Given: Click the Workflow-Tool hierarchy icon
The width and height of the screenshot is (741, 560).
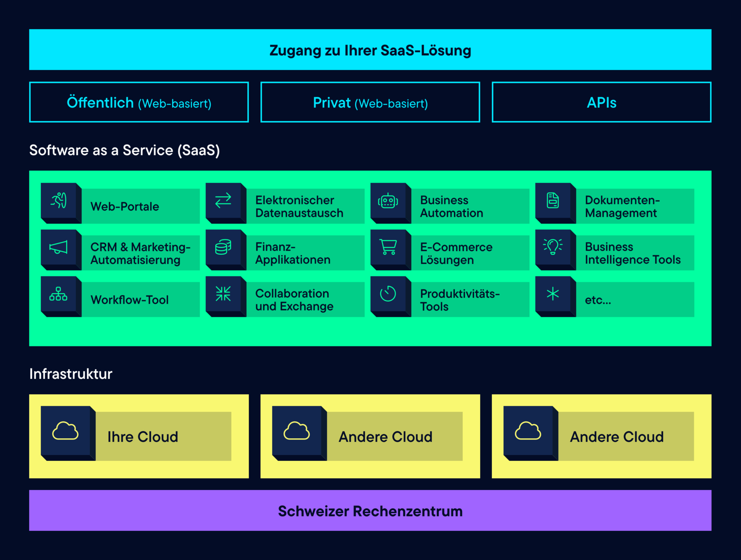Looking at the screenshot, I should (59, 294).
